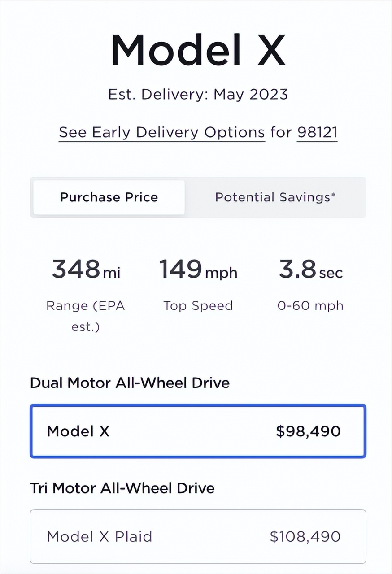Click the word "for" before the zip code
The height and width of the screenshot is (574, 392).
(x=281, y=133)
